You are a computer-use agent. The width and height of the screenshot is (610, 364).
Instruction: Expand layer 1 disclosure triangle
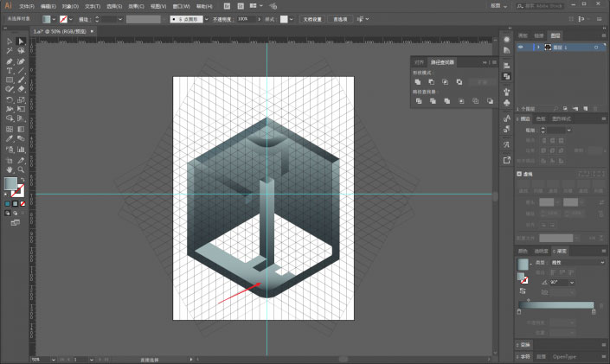(538, 47)
